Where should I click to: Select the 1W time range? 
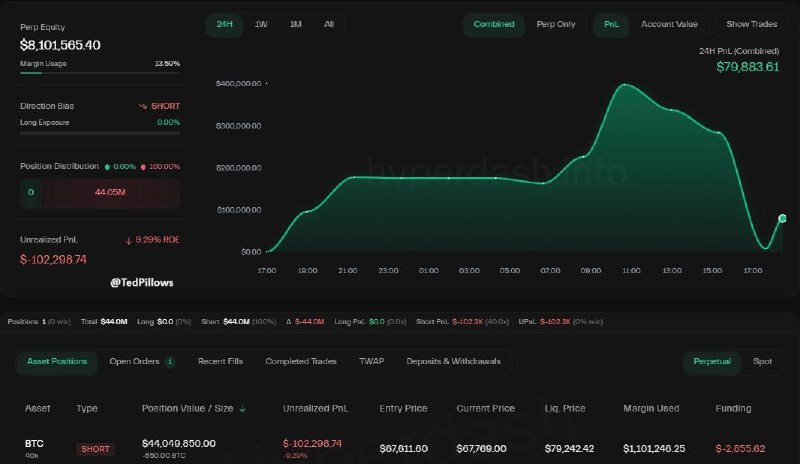tap(261, 24)
